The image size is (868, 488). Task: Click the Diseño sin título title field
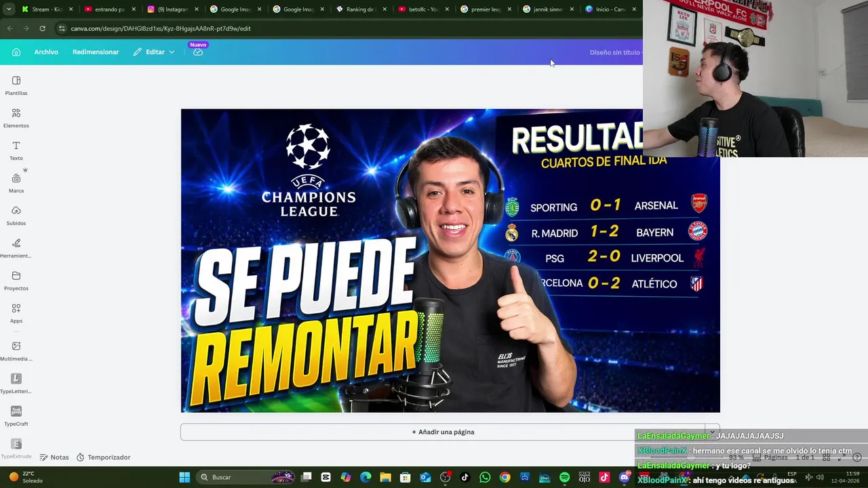tap(615, 52)
